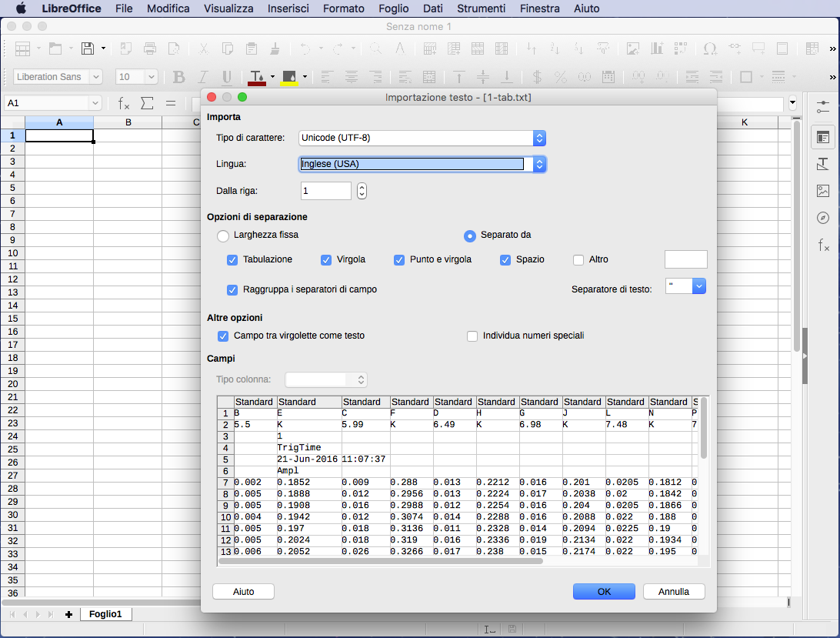This screenshot has width=840, height=638.
Task: Open the Formato menu
Action: tap(343, 8)
